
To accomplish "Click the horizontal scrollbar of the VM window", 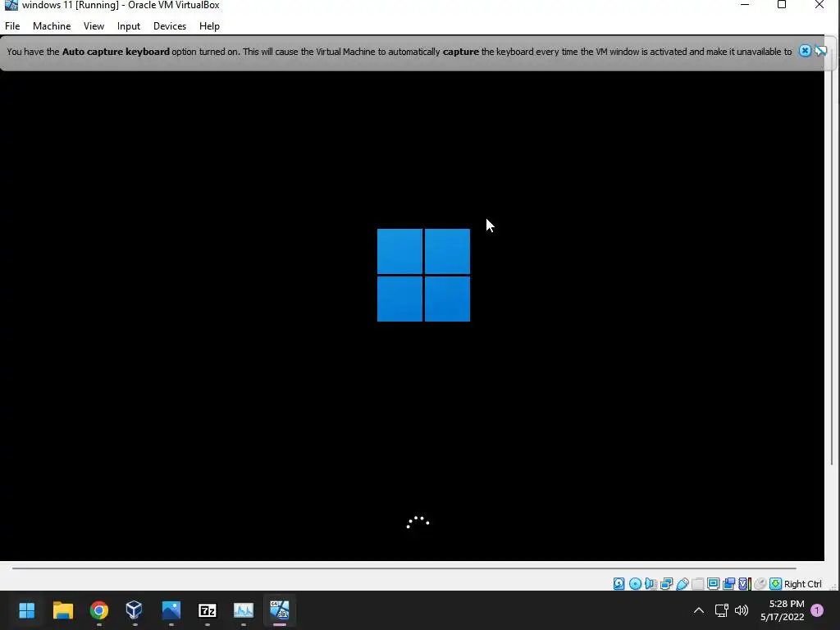I will click(x=404, y=568).
